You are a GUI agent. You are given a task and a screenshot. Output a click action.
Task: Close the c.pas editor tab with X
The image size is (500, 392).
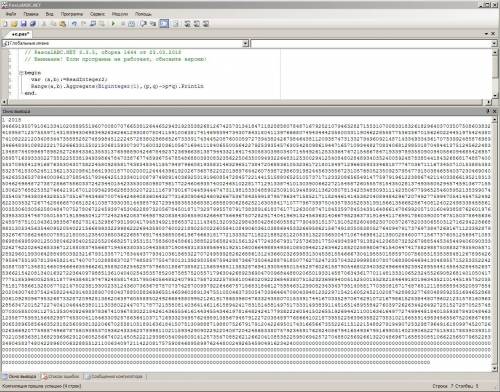pyautogui.click(x=493, y=34)
